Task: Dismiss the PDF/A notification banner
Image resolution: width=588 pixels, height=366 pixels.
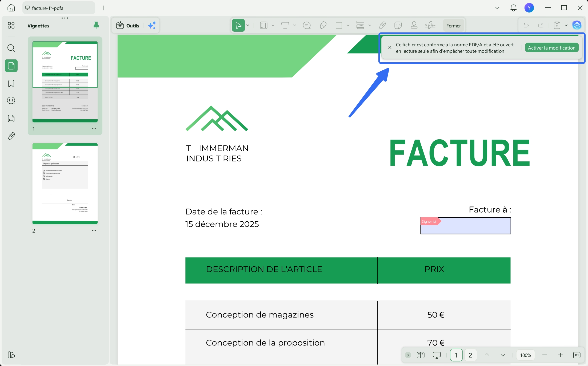Action: (390, 47)
